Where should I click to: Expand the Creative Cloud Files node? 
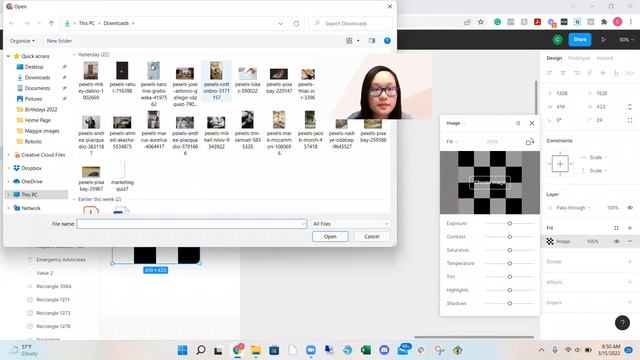9,155
